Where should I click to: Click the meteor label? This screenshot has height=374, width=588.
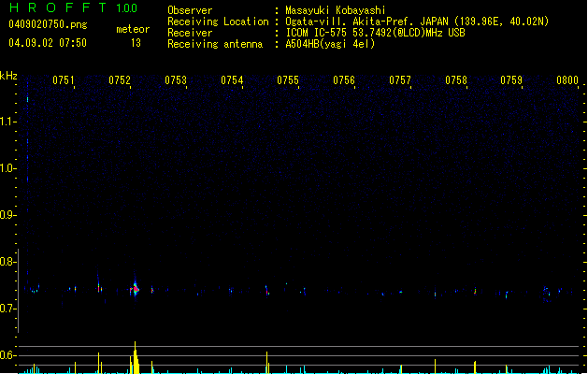133,29
